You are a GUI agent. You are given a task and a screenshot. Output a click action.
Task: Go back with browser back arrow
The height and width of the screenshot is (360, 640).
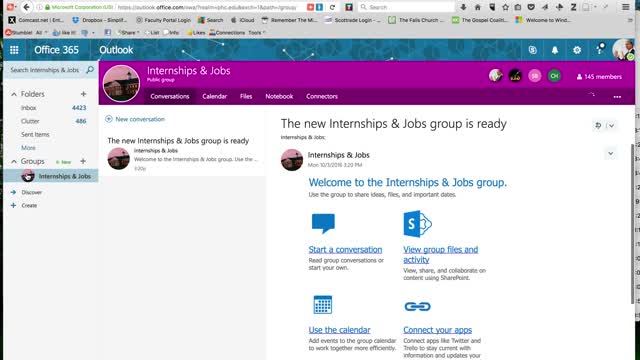26,7
